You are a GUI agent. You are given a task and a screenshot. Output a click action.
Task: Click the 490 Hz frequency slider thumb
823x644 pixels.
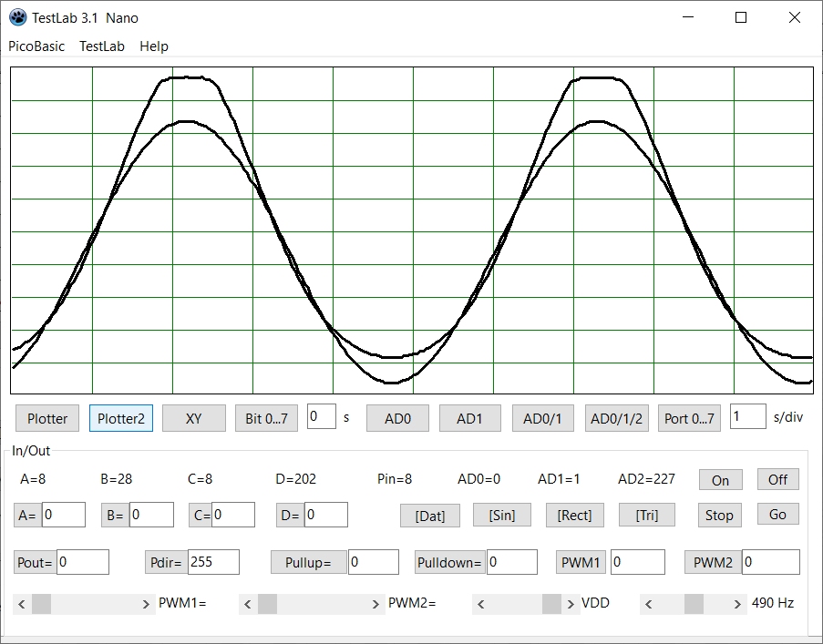694,603
